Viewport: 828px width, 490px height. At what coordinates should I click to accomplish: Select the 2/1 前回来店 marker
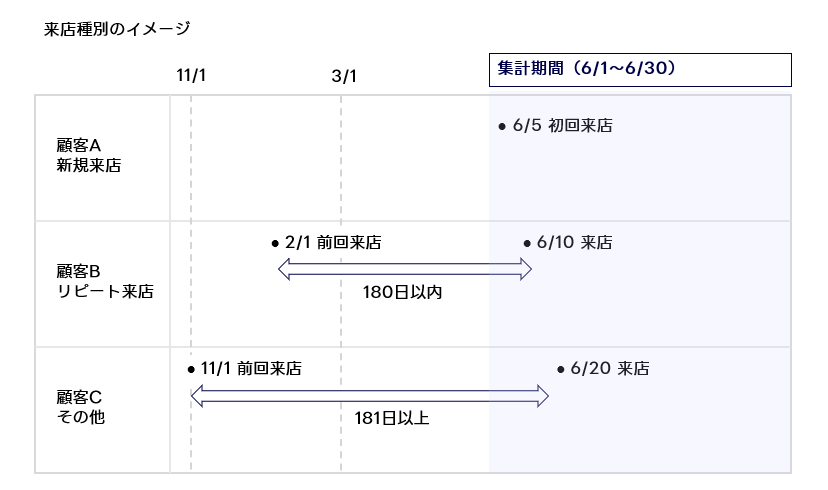[x=326, y=243]
